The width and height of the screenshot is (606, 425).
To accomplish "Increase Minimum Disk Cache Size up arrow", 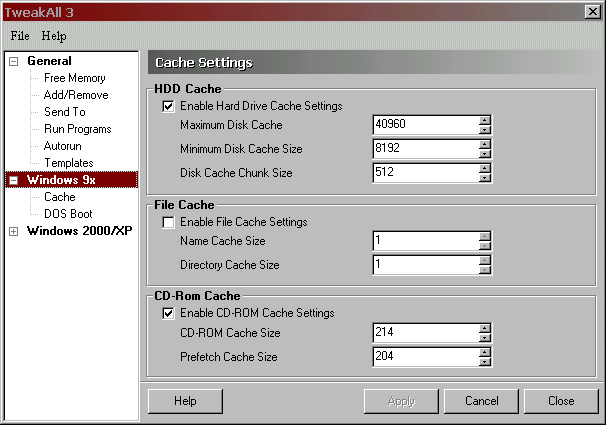I will click(485, 144).
